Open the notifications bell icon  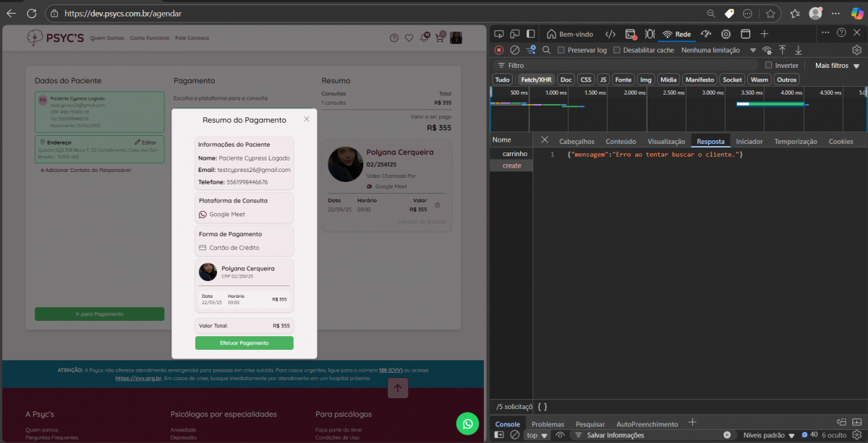(424, 38)
